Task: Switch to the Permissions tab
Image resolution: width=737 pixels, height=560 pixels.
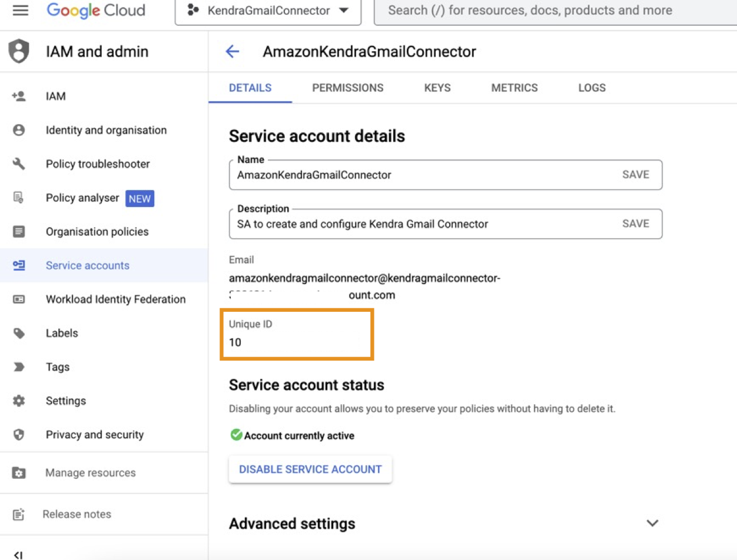Action: [347, 88]
